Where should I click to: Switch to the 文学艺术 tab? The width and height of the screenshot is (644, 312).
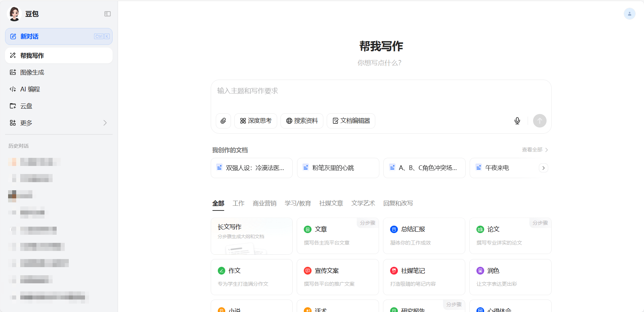[363, 203]
